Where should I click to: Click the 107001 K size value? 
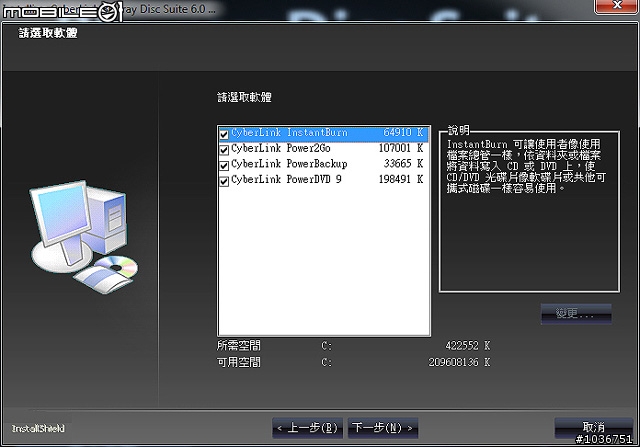coord(401,148)
